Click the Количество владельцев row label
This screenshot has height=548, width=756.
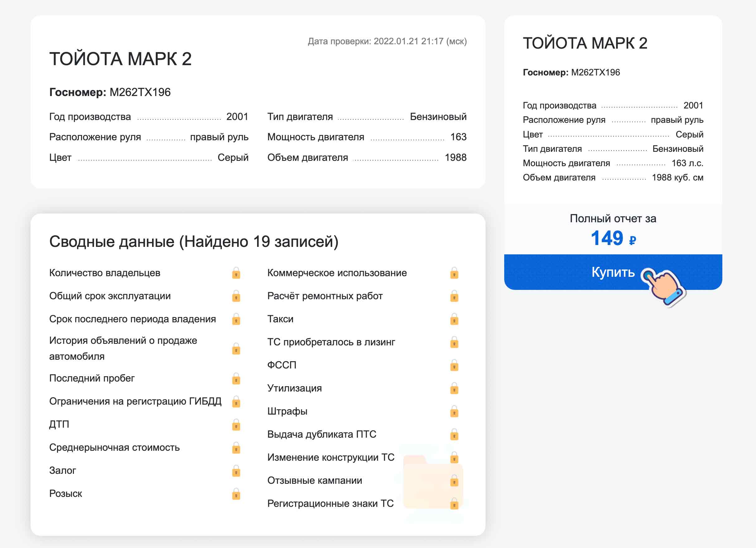(x=105, y=273)
